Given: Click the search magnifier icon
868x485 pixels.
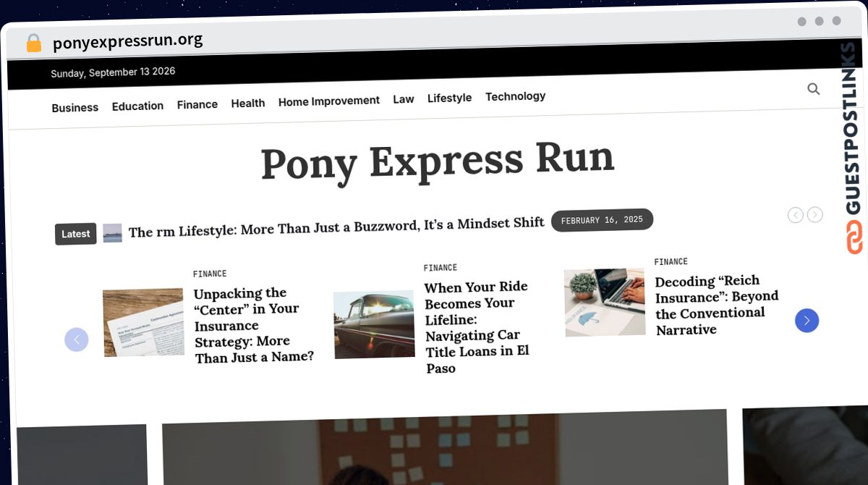Looking at the screenshot, I should (x=814, y=89).
